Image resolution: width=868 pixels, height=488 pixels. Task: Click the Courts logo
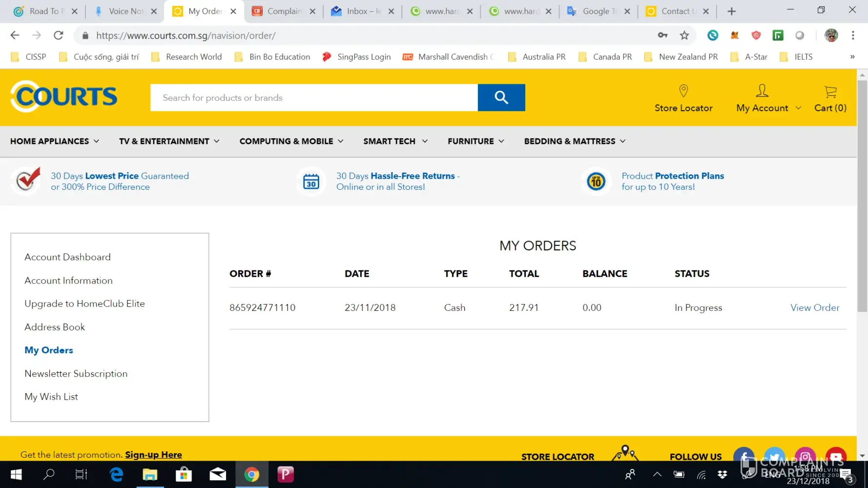64,97
